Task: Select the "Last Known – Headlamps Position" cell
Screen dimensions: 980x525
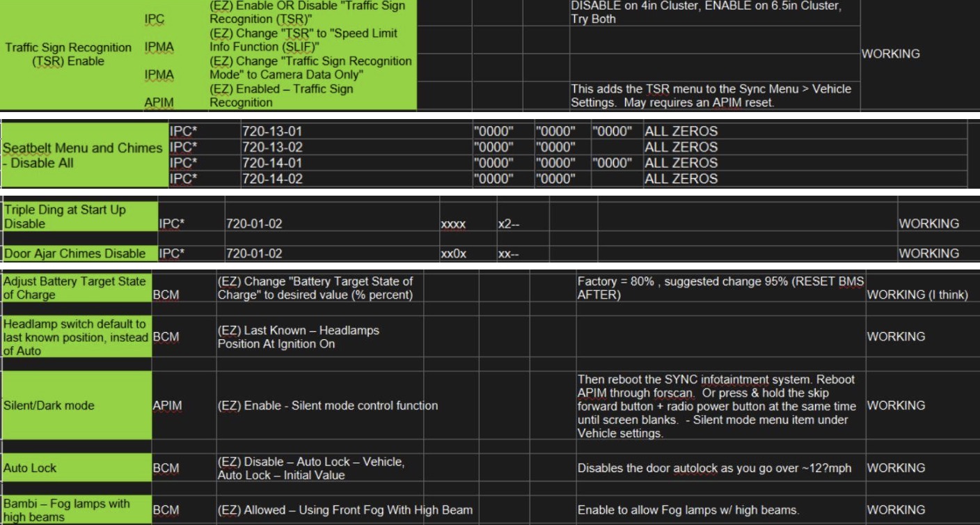Action: pos(299,337)
